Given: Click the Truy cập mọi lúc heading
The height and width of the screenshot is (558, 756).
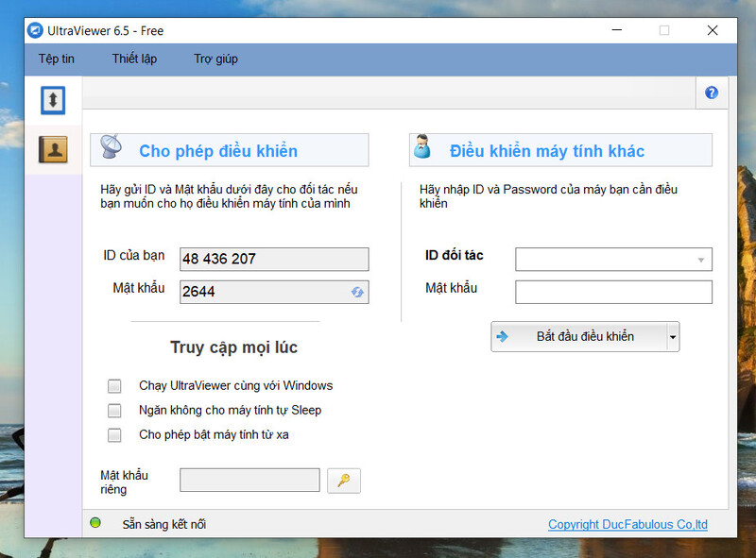Looking at the screenshot, I should [233, 347].
